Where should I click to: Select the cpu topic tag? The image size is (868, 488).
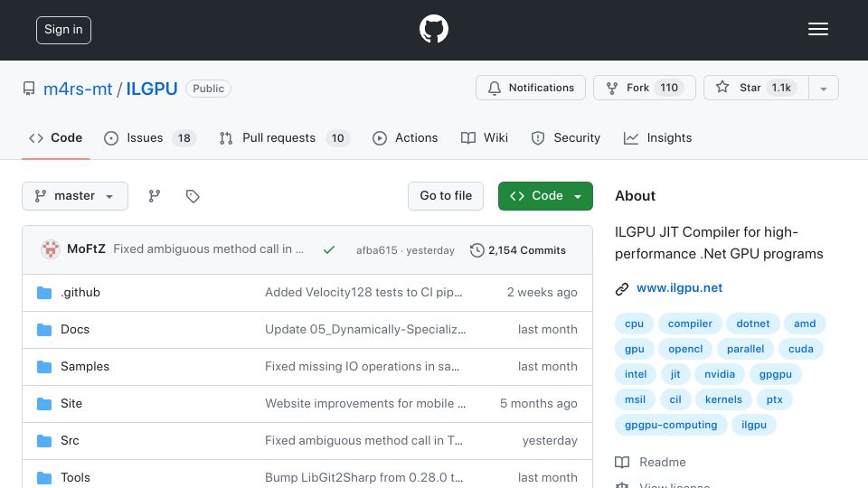[634, 324]
